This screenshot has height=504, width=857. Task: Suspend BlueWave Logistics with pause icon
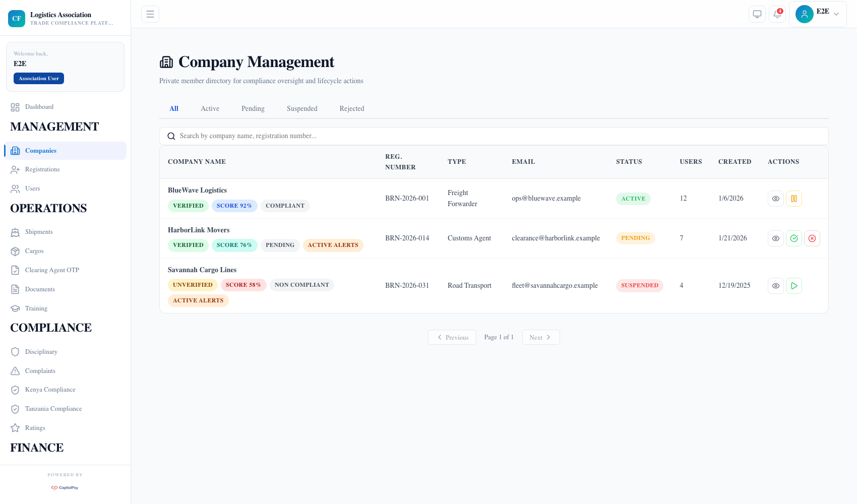(x=794, y=199)
